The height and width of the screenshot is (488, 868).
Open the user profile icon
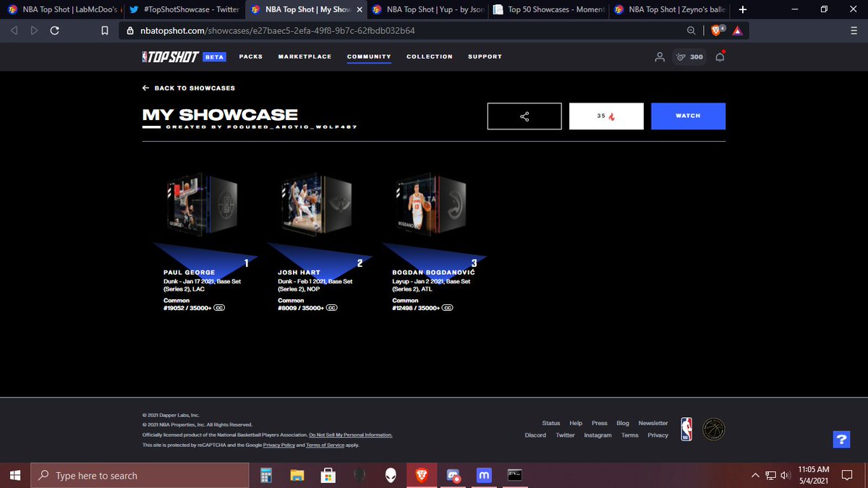tap(659, 56)
